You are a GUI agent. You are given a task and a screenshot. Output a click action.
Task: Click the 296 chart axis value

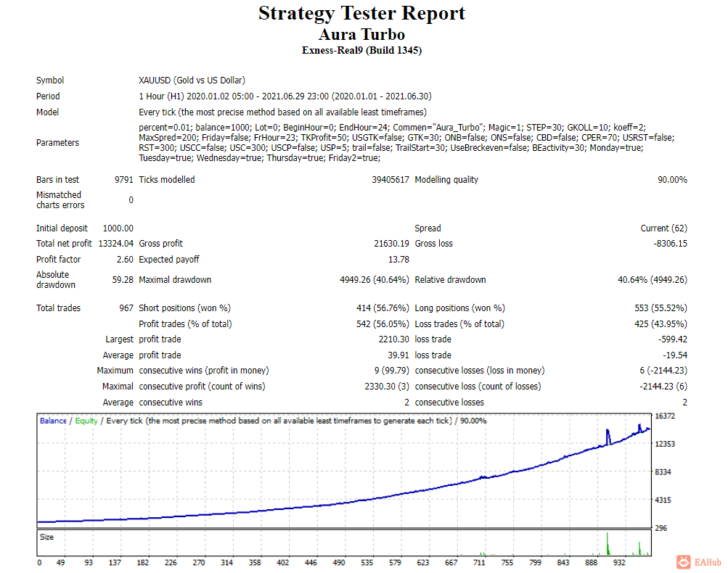(660, 528)
